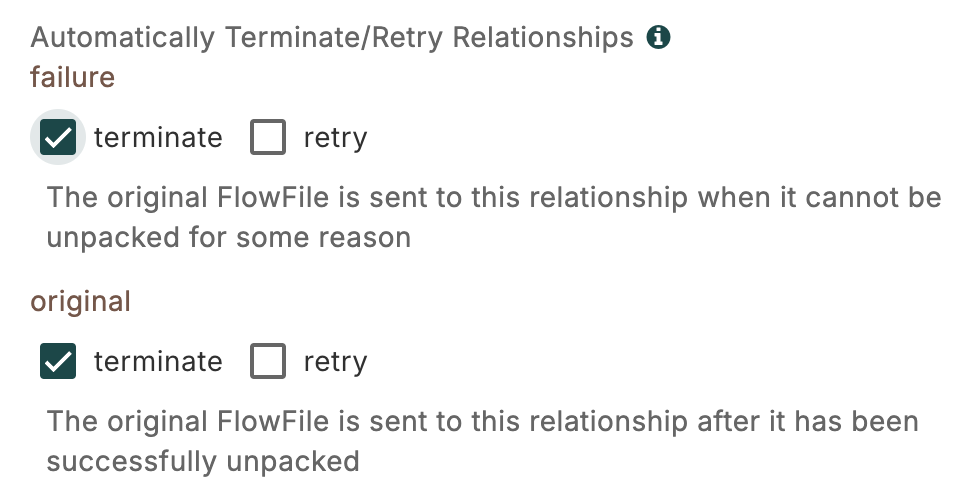This screenshot has height=496, width=956.
Task: Click the failure description's first line
Action: coord(494,197)
